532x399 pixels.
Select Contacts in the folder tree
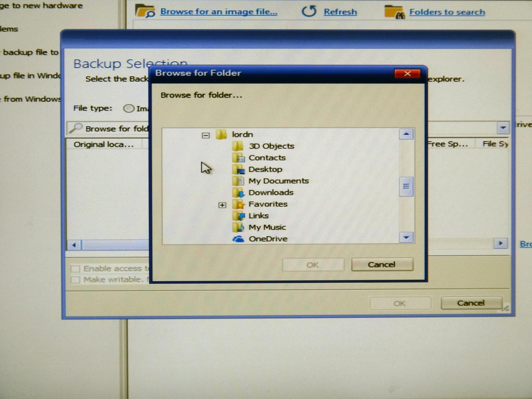tap(267, 158)
